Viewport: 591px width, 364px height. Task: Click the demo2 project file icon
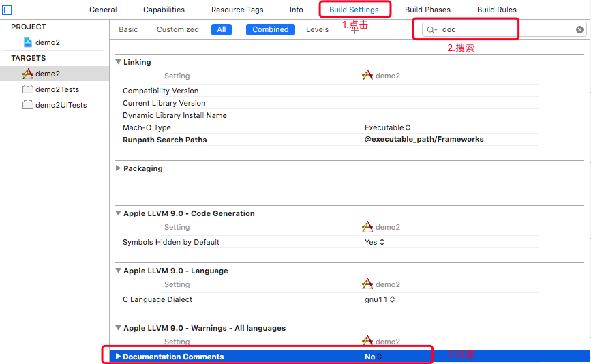(x=28, y=42)
